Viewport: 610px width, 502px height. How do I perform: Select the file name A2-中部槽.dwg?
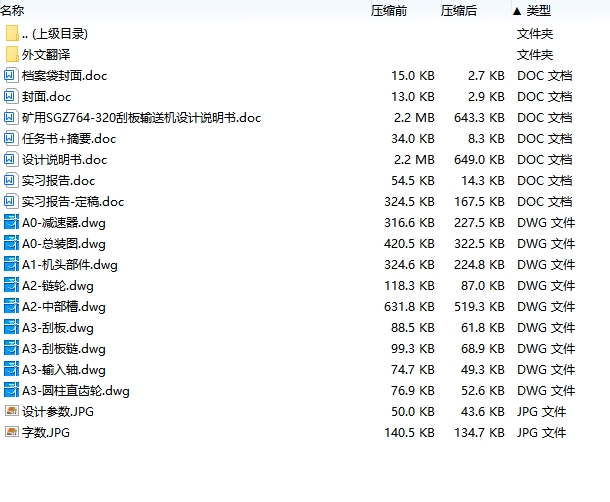[x=64, y=307]
